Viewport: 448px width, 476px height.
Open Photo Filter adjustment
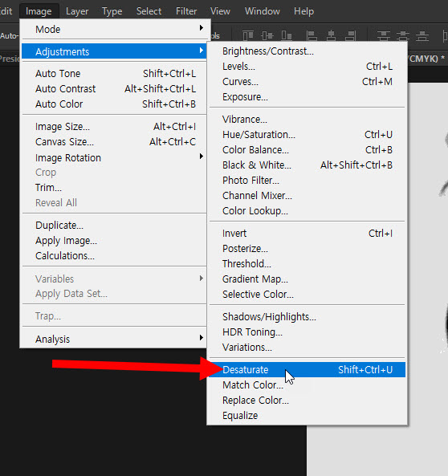coord(307,180)
